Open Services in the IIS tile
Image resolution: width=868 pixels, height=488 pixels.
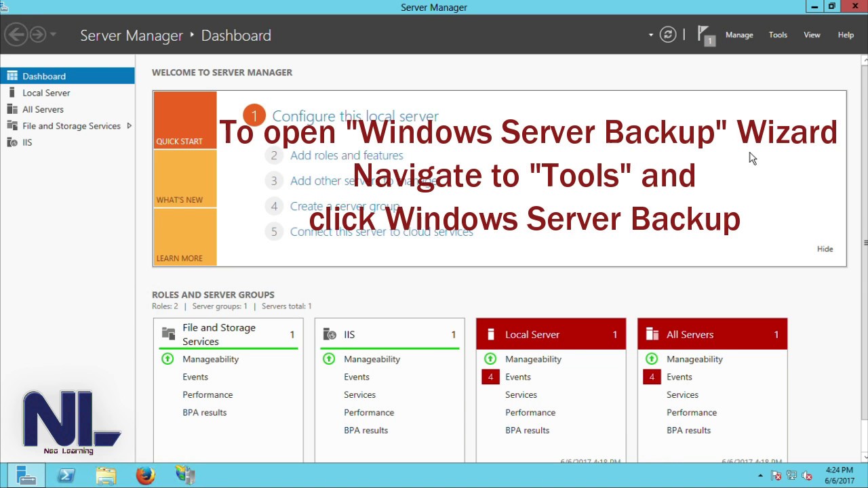pyautogui.click(x=359, y=394)
